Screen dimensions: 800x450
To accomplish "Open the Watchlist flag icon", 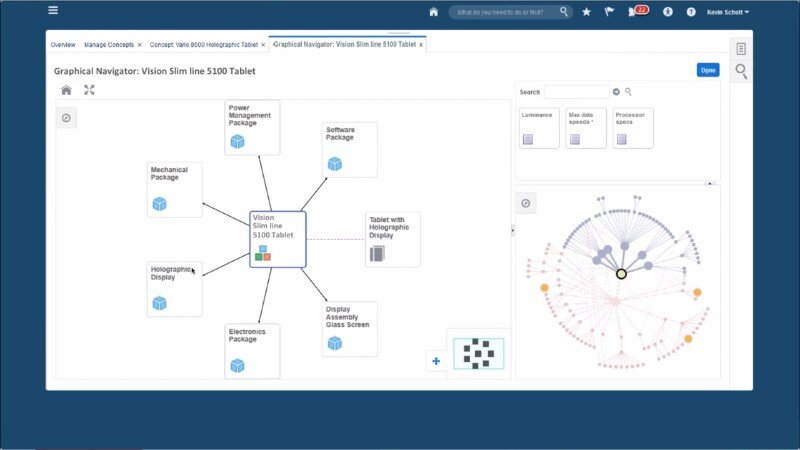I will coord(610,12).
